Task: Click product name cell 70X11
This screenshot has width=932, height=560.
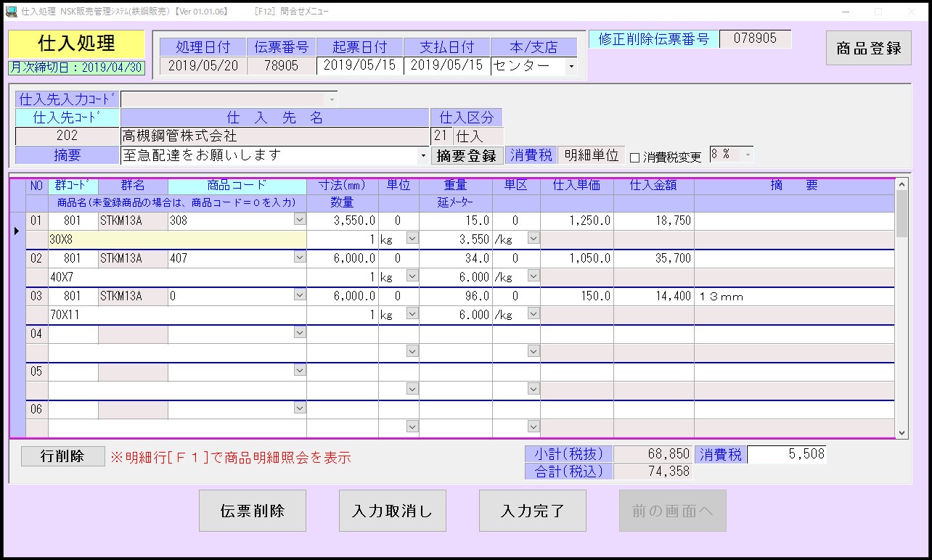Action: pos(177,315)
